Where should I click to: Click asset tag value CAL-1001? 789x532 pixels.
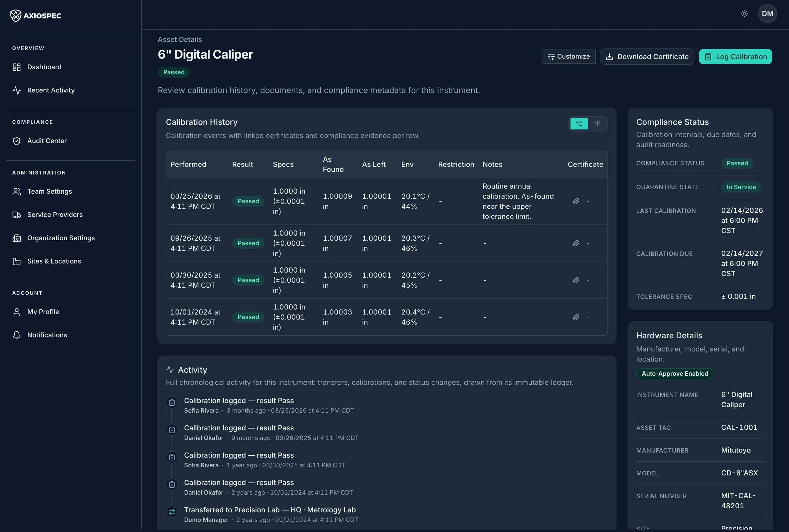pyautogui.click(x=739, y=427)
